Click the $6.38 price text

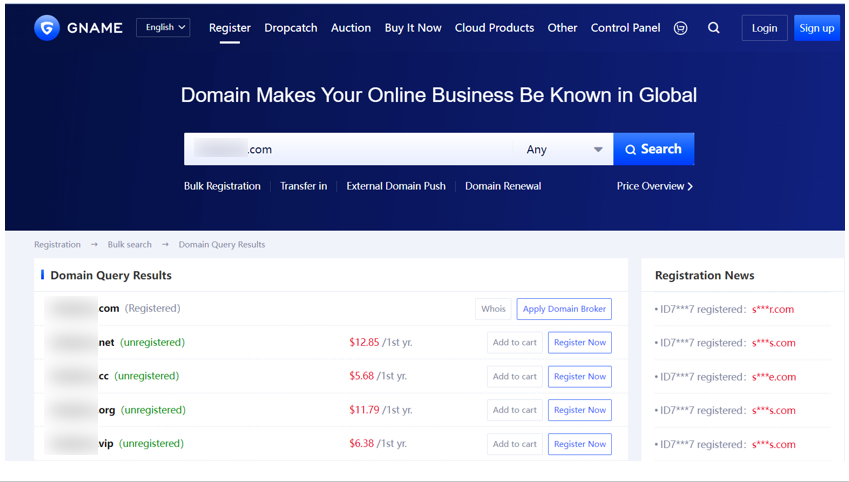361,444
